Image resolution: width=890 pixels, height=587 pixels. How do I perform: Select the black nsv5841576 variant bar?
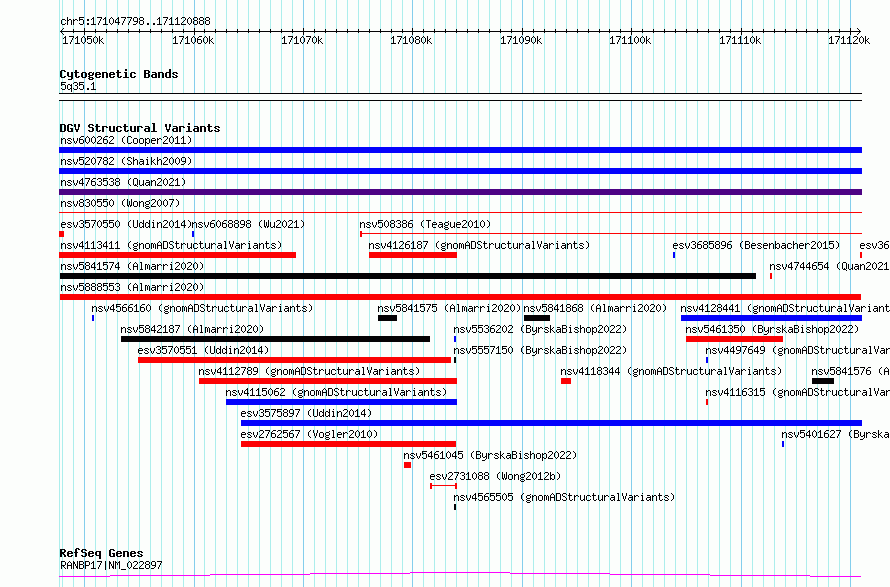tap(822, 381)
